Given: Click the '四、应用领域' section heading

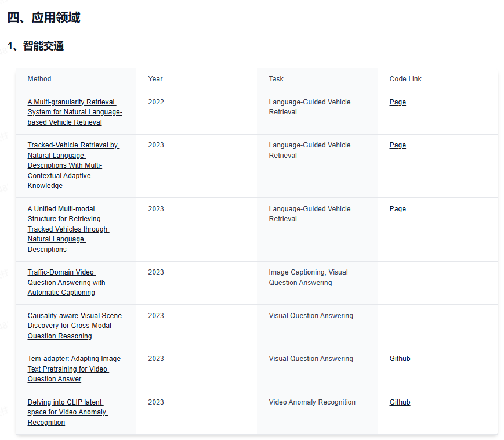Looking at the screenshot, I should pyautogui.click(x=43, y=17).
